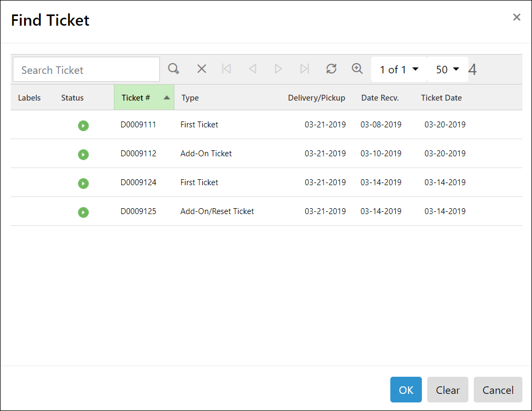The image size is (532, 411).
Task: Go to previous page arrow
Action: (252, 69)
